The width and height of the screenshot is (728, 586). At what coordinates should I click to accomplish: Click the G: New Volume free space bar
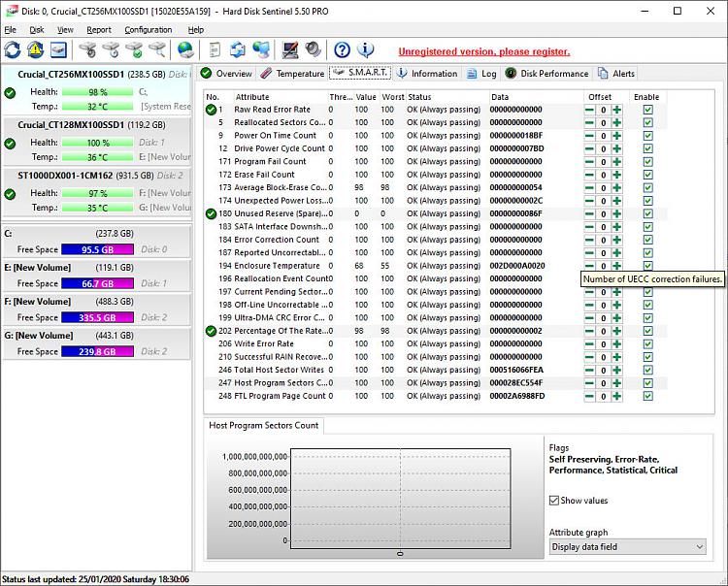(x=97, y=351)
